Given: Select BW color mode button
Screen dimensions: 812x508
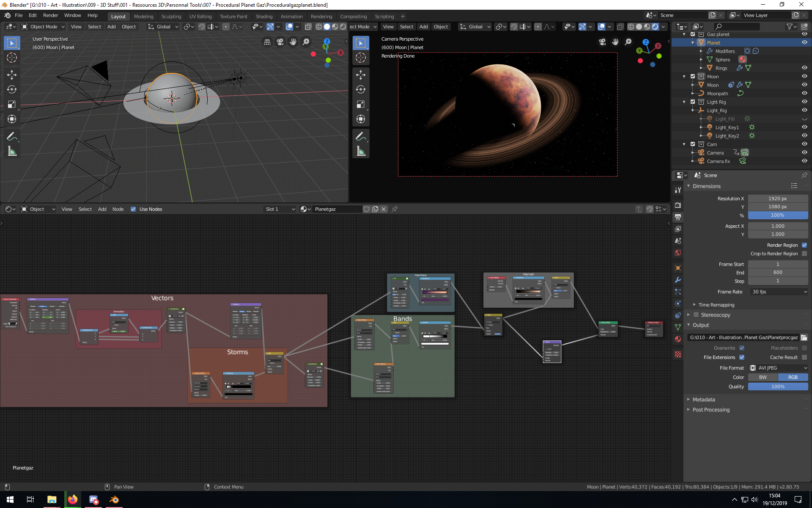Looking at the screenshot, I should coord(763,377).
